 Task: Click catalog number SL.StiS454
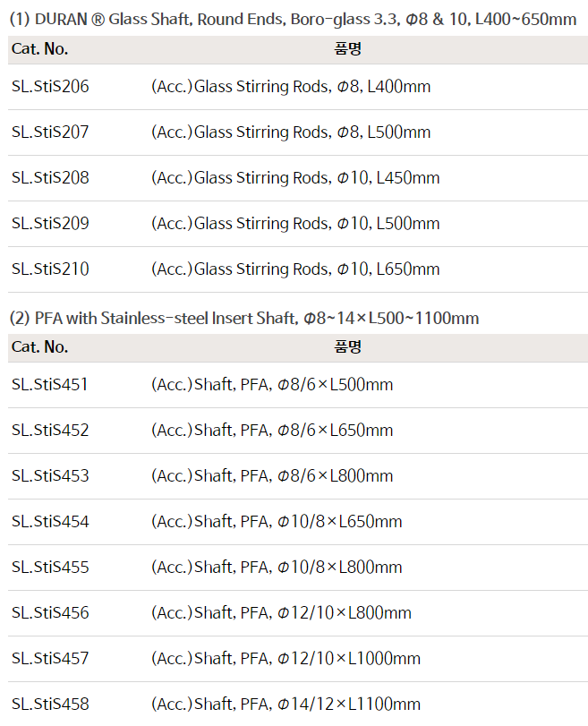tap(50, 522)
